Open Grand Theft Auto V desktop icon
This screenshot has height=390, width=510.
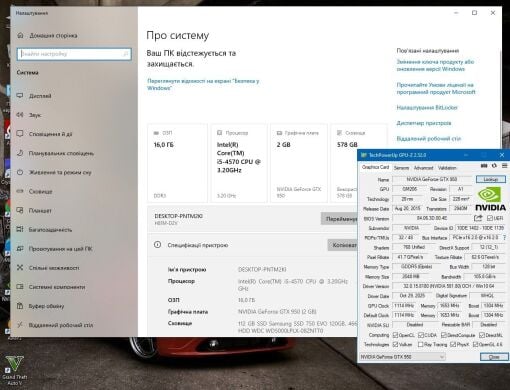tap(14, 371)
